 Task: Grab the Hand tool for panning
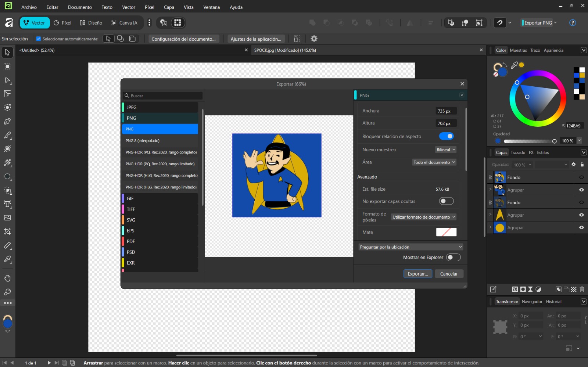coord(7,278)
